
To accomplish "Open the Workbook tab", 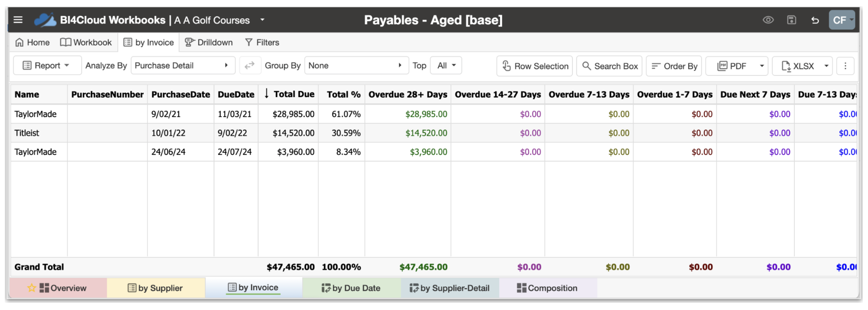I will click(86, 42).
